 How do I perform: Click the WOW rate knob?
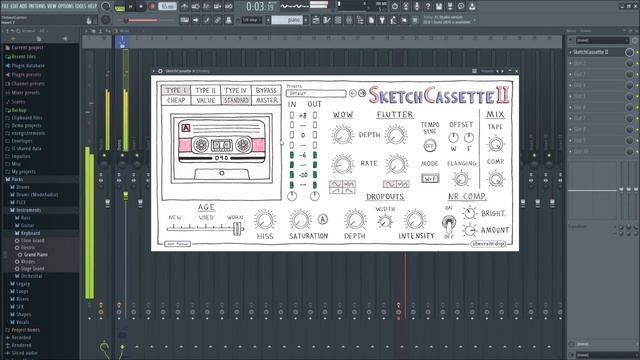pyautogui.click(x=342, y=164)
